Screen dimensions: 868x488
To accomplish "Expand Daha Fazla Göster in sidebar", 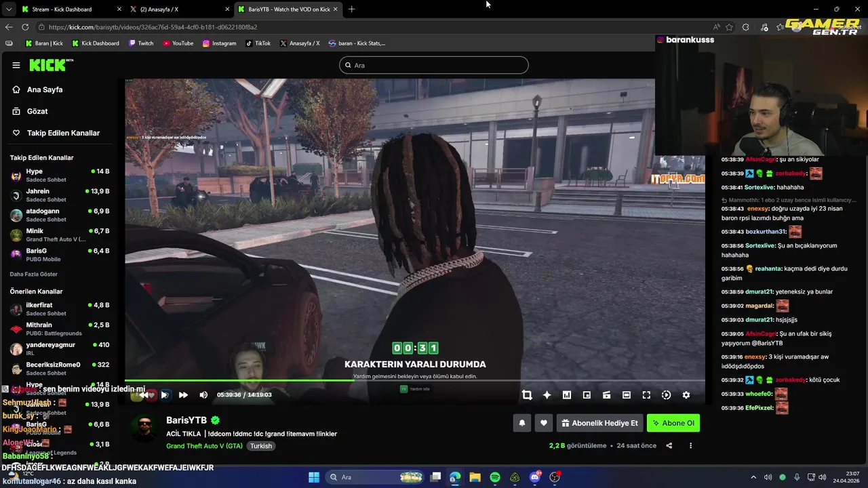I will [x=34, y=274].
